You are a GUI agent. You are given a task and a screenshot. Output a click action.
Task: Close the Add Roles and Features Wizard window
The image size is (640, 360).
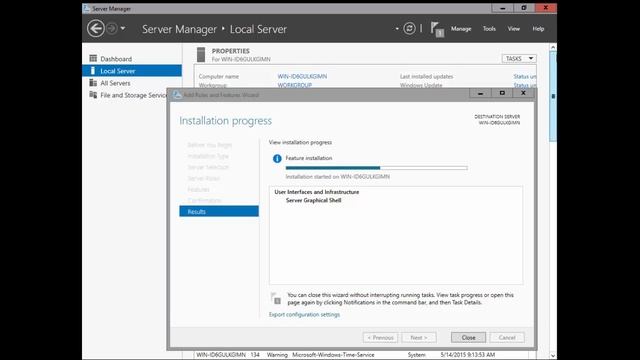coord(523,93)
